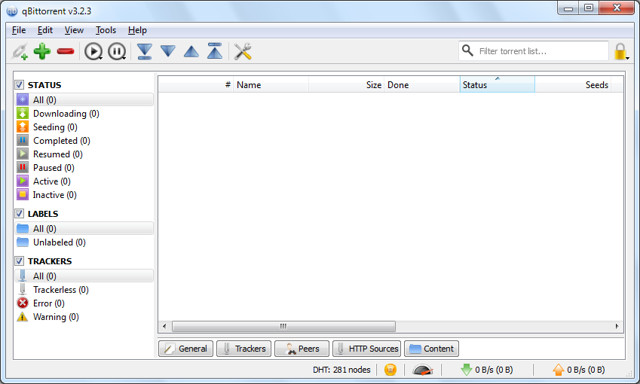Select All (0) under TRACKERS
Image resolution: width=640 pixels, height=384 pixels.
click(84, 276)
